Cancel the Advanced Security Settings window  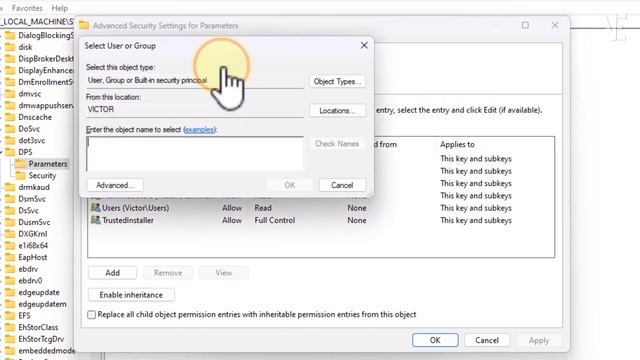point(487,340)
